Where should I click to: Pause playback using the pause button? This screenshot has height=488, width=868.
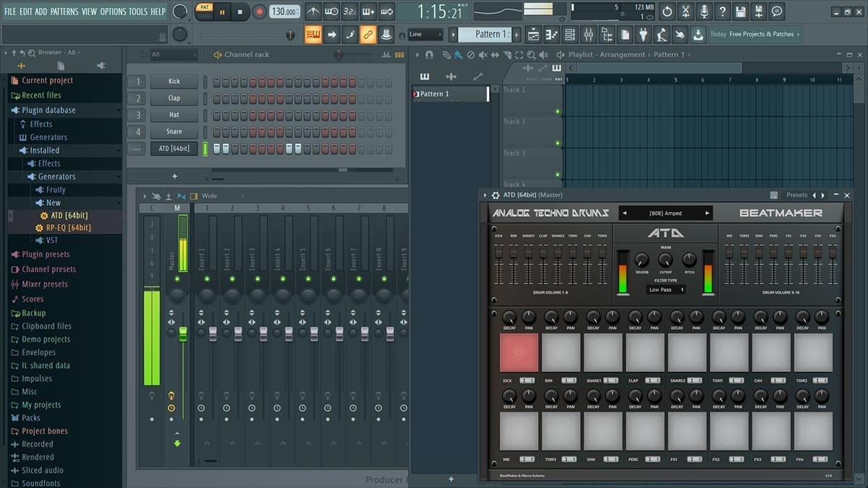(x=222, y=12)
